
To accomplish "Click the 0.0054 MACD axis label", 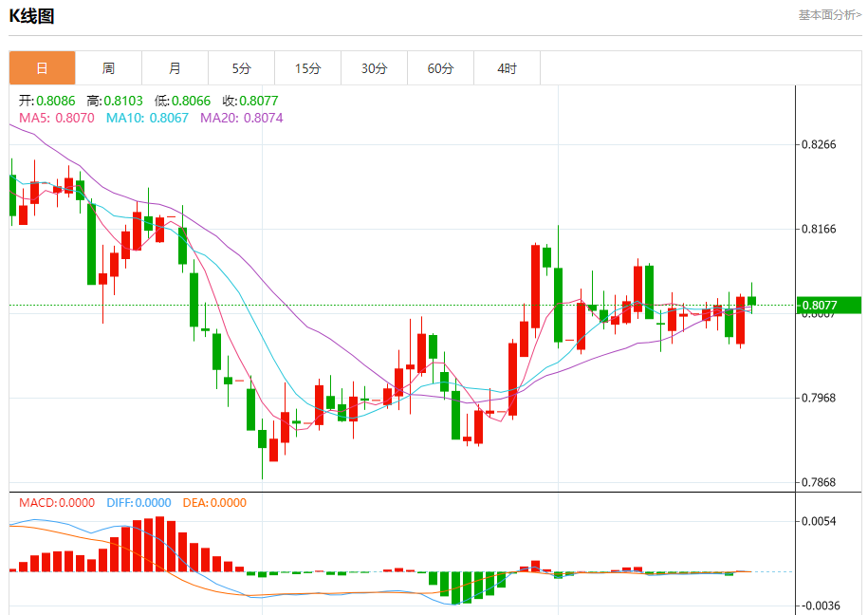I will [819, 521].
